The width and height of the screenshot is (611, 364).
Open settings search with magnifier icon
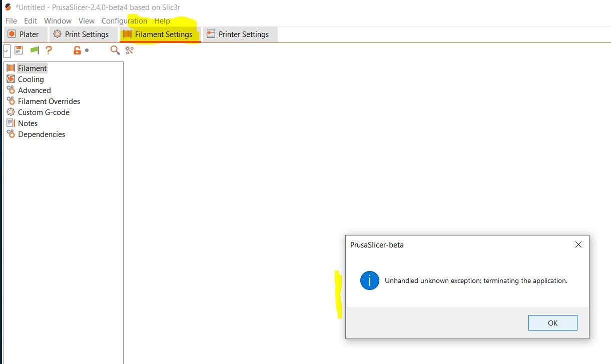pyautogui.click(x=115, y=50)
